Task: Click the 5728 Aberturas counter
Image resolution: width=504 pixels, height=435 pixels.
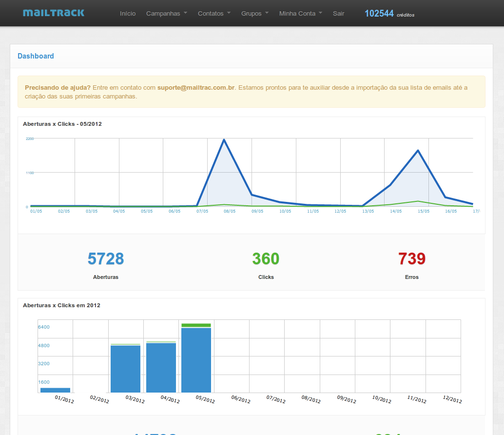Action: [106, 259]
